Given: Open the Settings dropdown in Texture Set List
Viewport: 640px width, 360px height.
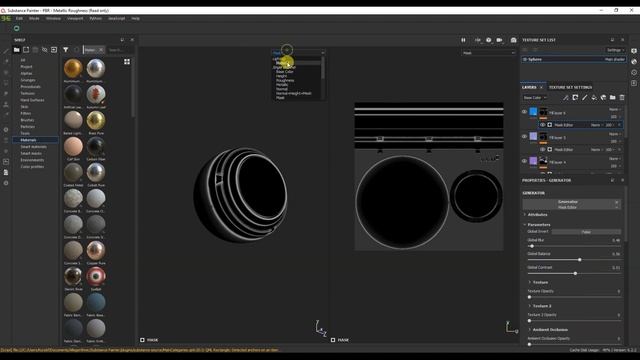Looking at the screenshot, I should (616, 50).
